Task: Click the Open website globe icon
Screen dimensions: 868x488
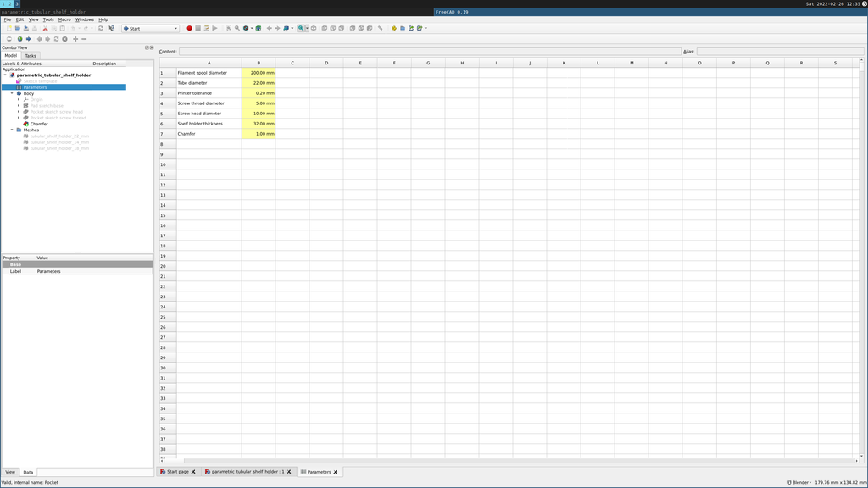Action: (x=20, y=39)
